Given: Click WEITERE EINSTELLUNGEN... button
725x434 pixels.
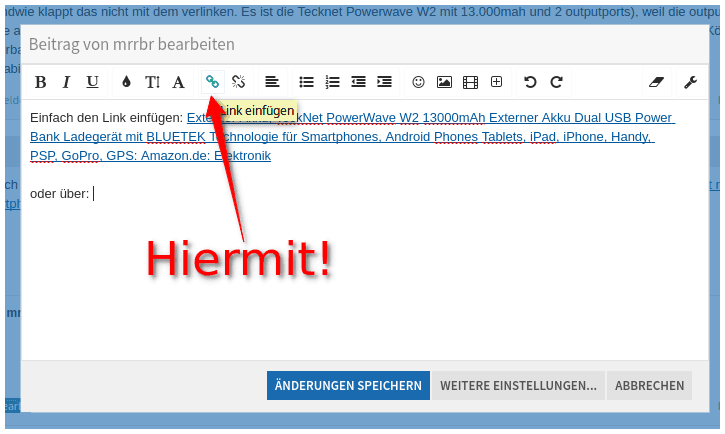Looking at the screenshot, I should pos(518,385).
